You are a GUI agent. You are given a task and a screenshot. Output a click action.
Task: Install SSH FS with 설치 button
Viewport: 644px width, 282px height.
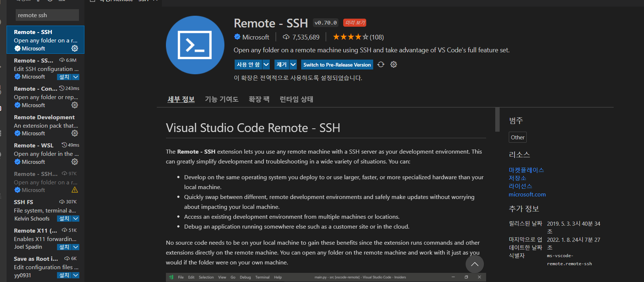tap(64, 218)
